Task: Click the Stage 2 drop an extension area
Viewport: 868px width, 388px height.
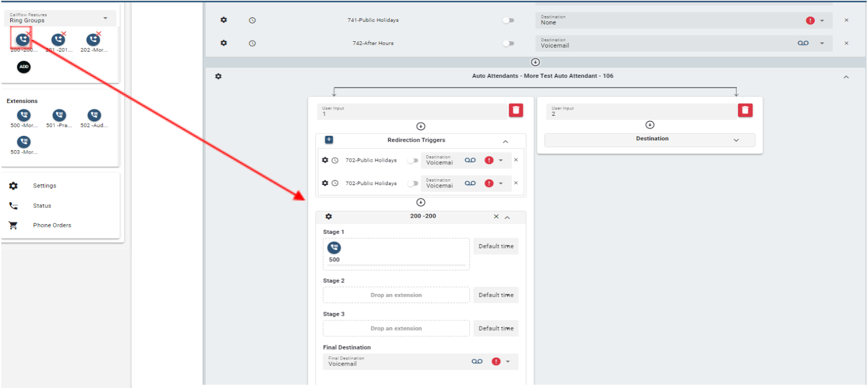Action: (x=396, y=295)
